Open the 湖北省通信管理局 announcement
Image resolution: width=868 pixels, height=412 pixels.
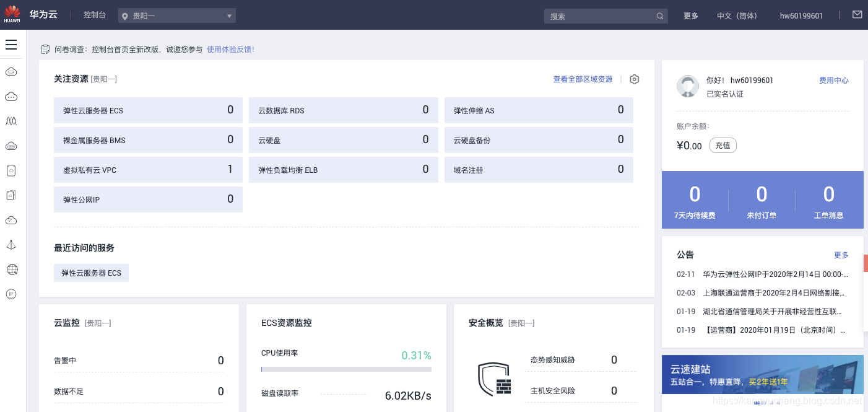(772, 311)
